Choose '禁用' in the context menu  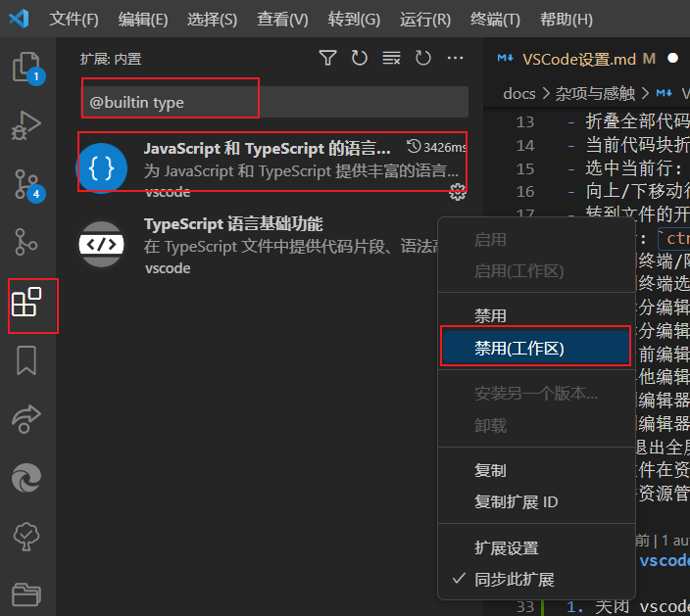point(491,317)
